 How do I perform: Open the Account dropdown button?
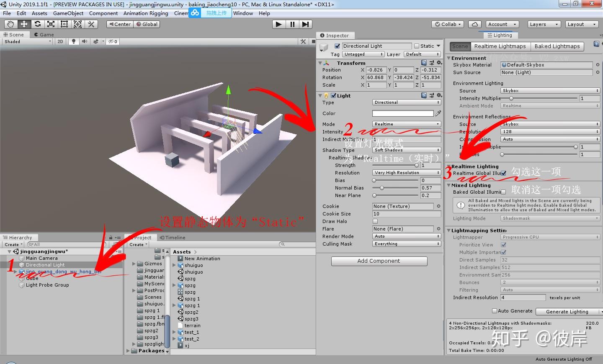(502, 24)
